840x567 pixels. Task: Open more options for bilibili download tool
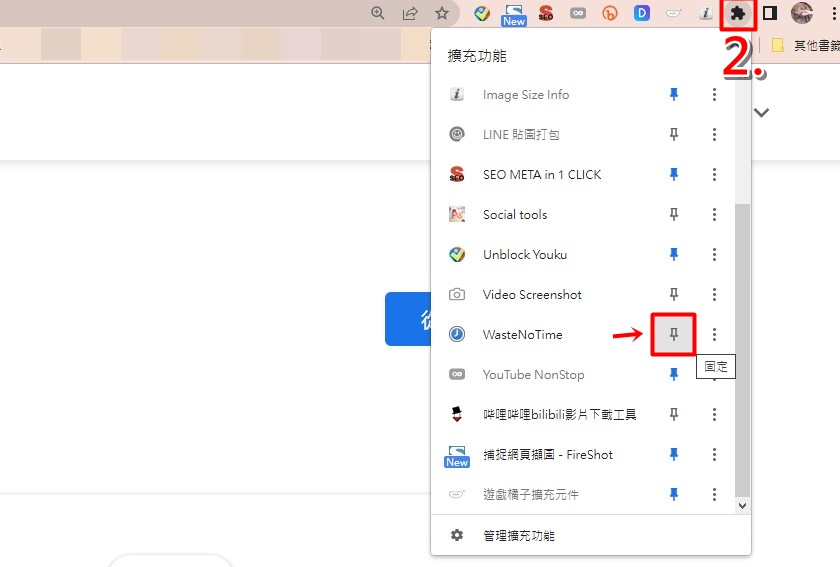point(714,414)
